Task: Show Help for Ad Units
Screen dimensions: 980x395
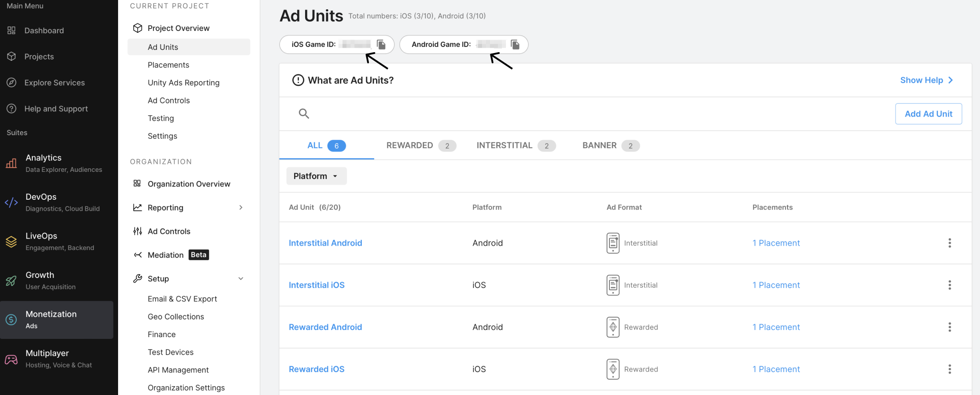Action: (x=926, y=80)
